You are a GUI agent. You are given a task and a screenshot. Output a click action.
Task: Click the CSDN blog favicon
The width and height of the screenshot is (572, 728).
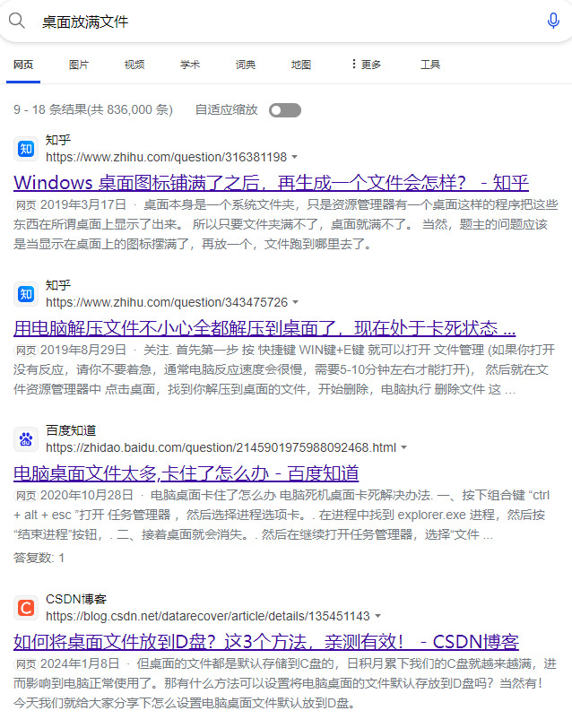click(26, 608)
